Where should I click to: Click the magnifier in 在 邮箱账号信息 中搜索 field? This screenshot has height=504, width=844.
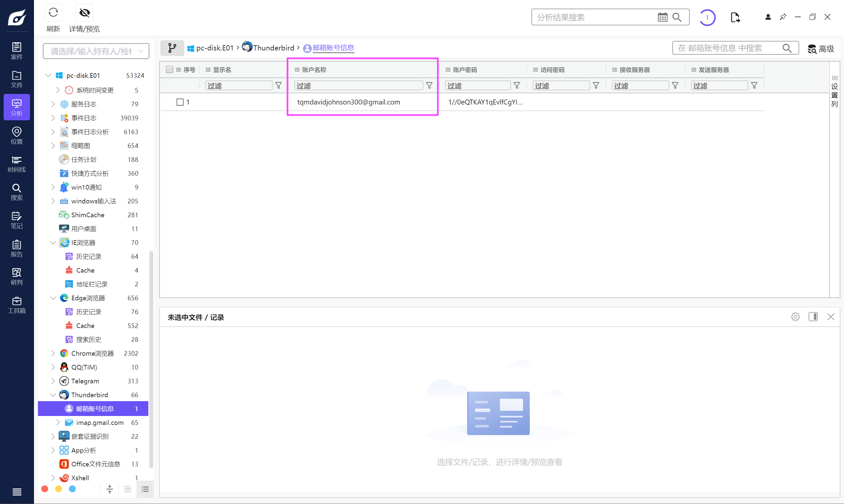[x=787, y=48]
